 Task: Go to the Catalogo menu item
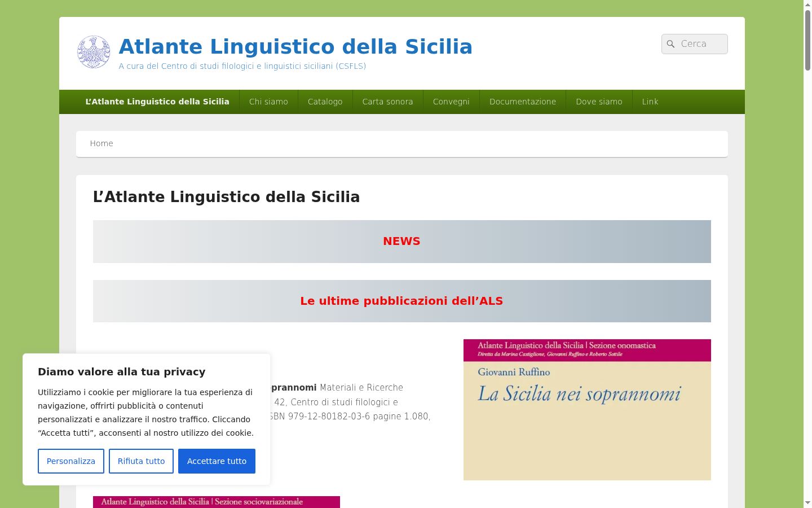[x=325, y=102]
